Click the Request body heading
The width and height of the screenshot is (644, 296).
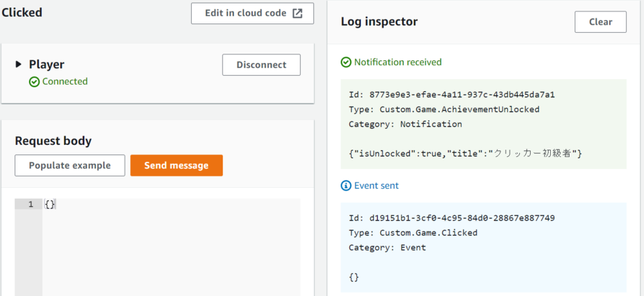click(53, 141)
